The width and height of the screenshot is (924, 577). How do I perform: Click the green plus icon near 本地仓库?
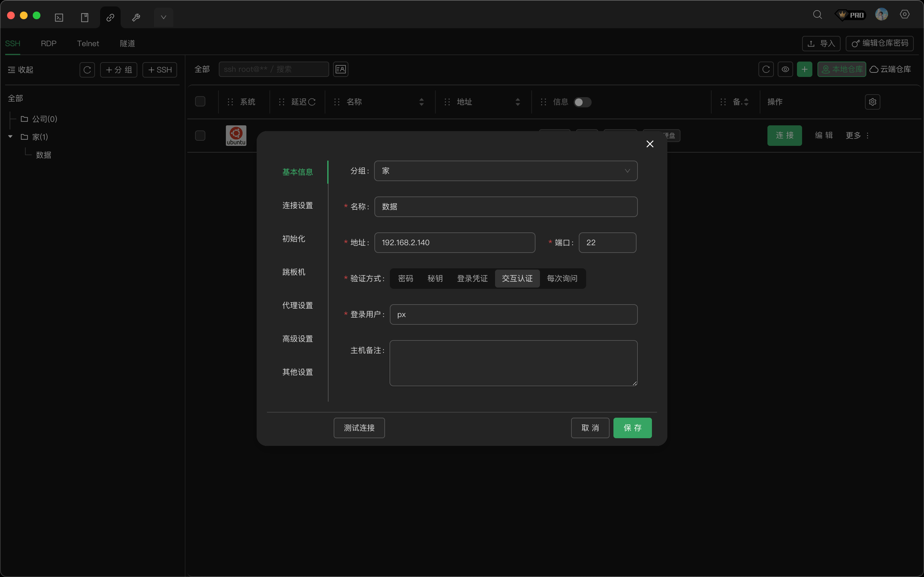(805, 69)
